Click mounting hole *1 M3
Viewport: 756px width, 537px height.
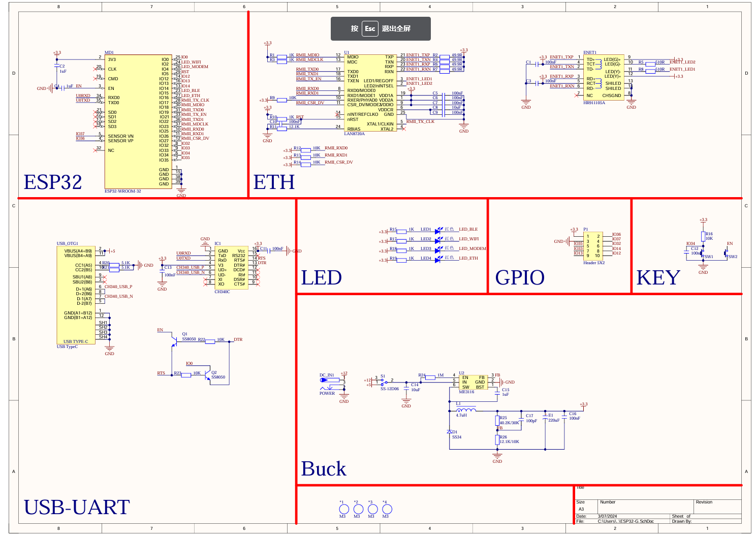(344, 509)
